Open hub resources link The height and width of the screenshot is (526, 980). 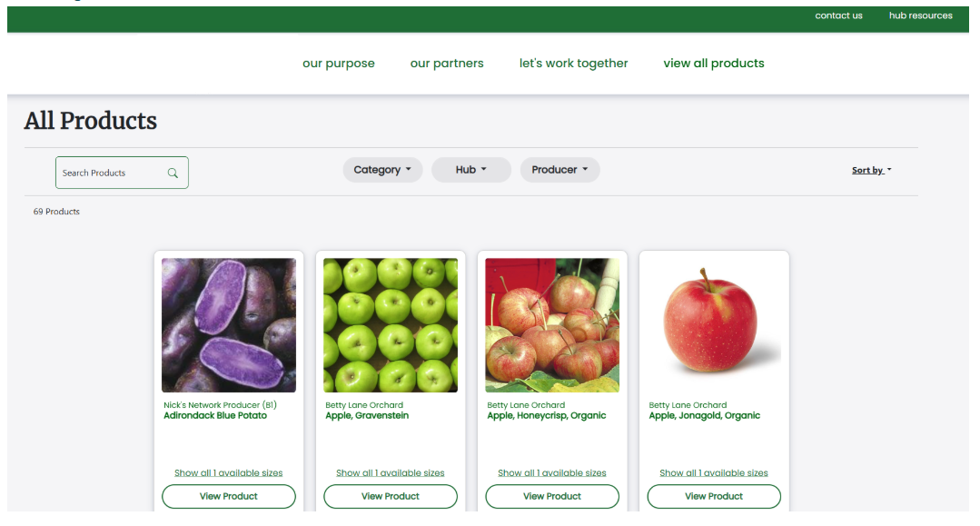pyautogui.click(x=921, y=15)
